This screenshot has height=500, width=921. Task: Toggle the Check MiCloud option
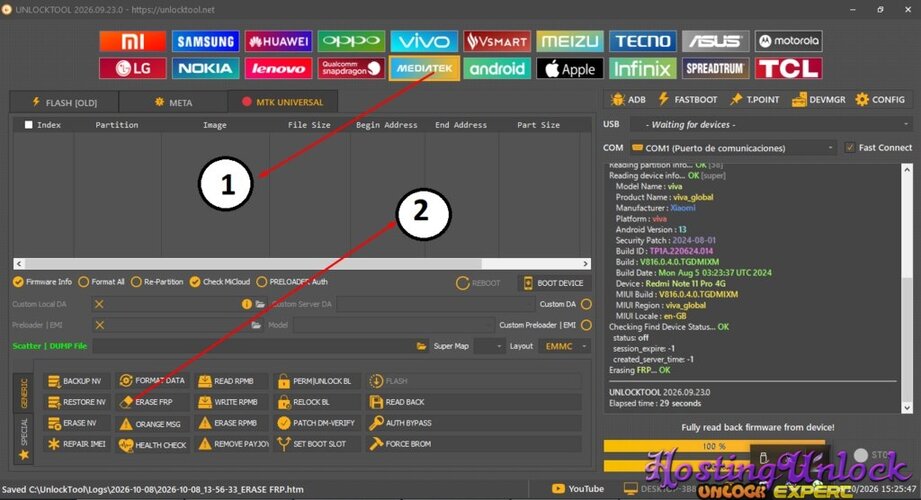point(220,282)
